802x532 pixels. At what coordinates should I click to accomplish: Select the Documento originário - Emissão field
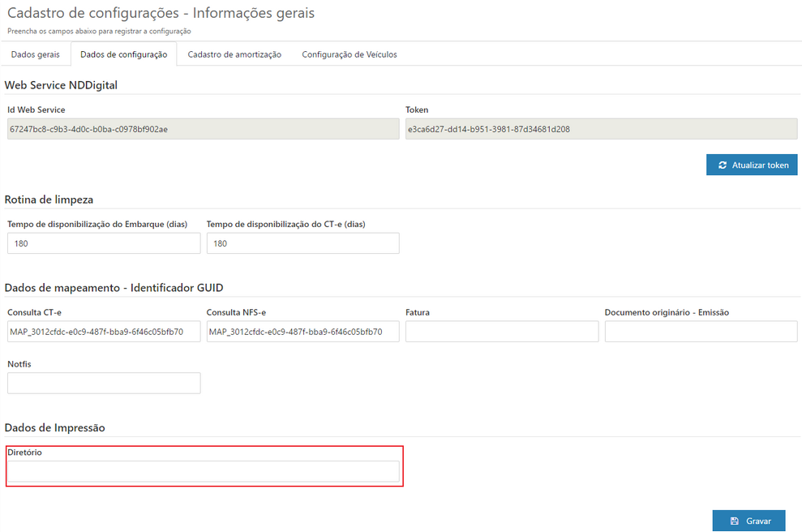coord(699,331)
